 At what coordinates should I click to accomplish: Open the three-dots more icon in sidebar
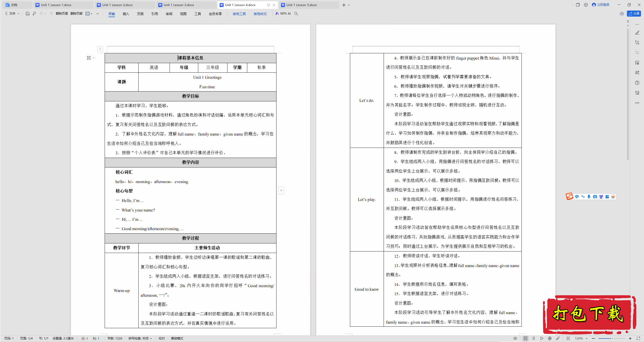coord(637,103)
